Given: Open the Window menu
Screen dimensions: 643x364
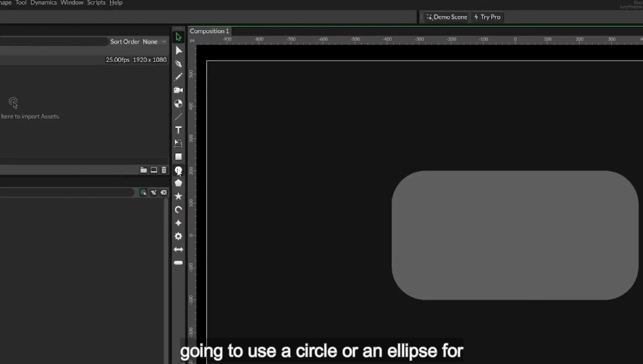Looking at the screenshot, I should point(72,3).
